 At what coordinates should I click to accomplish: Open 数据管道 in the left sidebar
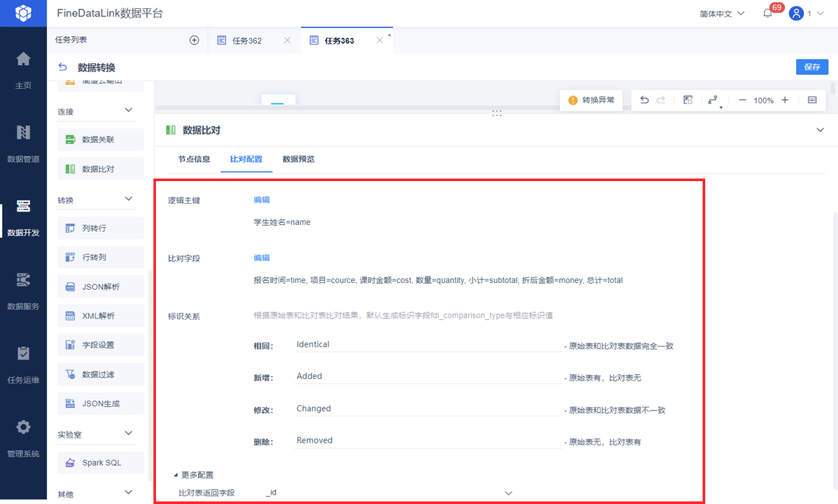[x=23, y=144]
